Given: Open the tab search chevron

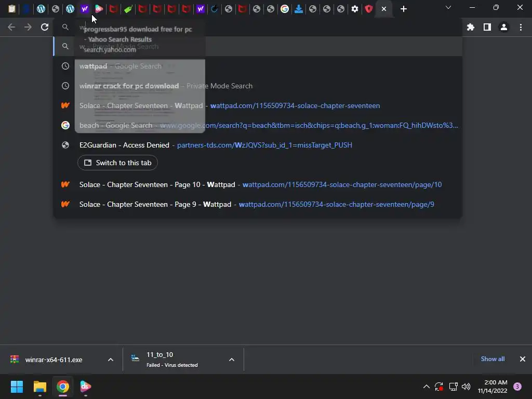Looking at the screenshot, I should (x=448, y=7).
